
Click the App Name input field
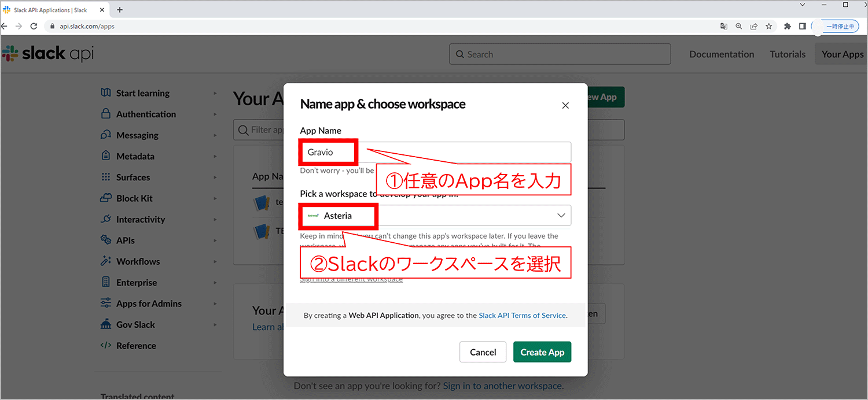[x=435, y=153]
